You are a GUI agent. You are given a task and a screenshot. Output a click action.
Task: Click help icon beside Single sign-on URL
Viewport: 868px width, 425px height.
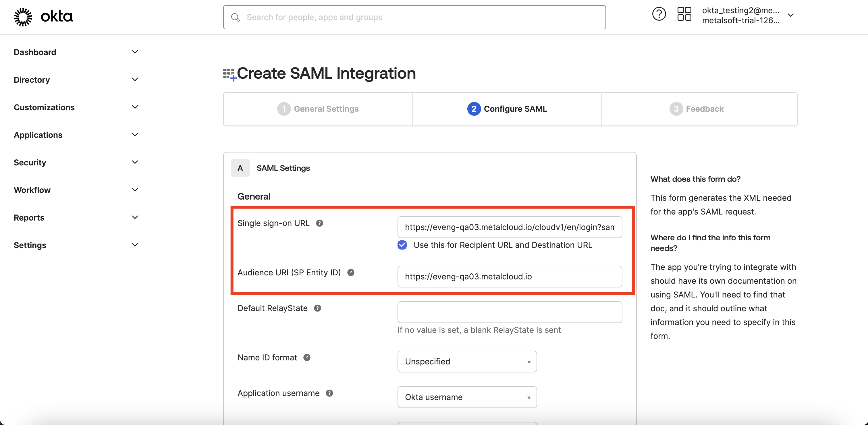coord(319,223)
